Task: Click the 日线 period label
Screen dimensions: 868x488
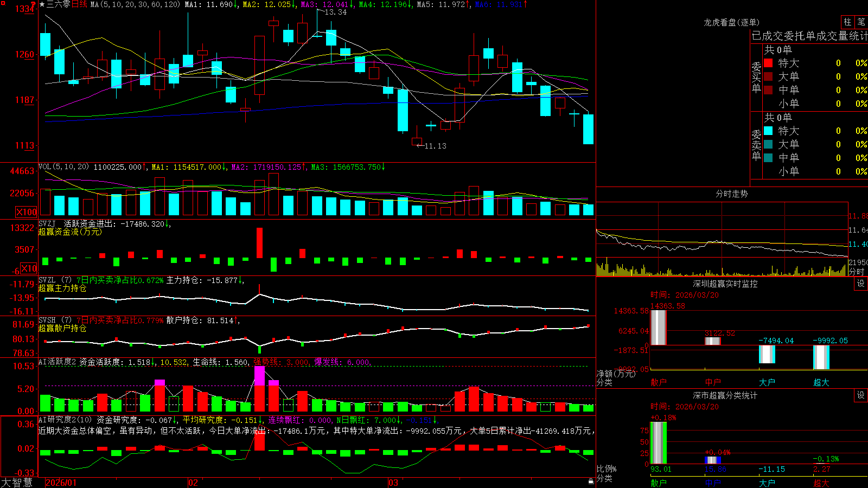Action: coord(79,4)
